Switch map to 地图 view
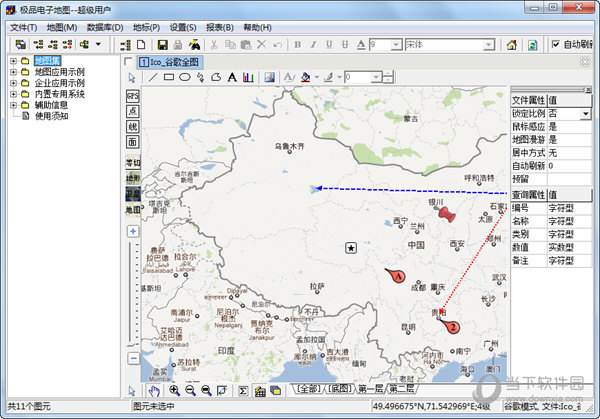This screenshot has width=600, height=419. coord(133,210)
